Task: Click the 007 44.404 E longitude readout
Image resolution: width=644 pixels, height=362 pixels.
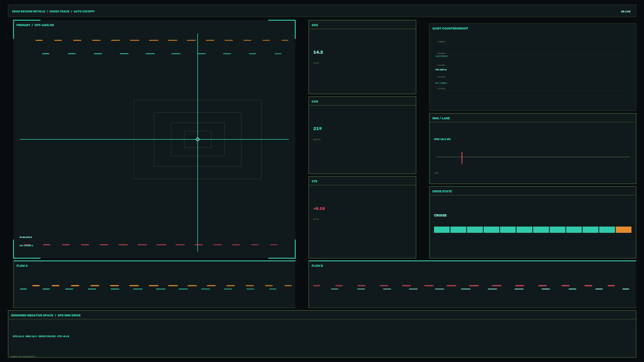Action: click(x=26, y=246)
